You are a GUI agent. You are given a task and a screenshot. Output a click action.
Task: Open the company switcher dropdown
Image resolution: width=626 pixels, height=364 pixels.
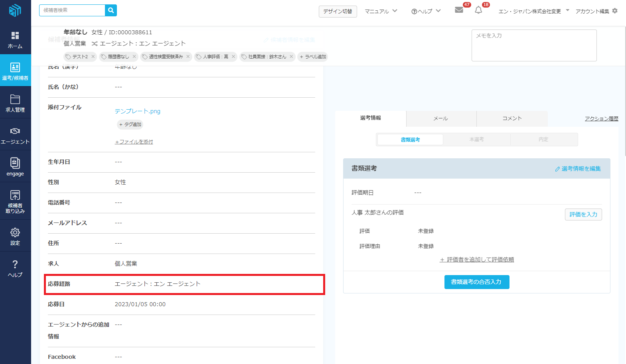(533, 11)
